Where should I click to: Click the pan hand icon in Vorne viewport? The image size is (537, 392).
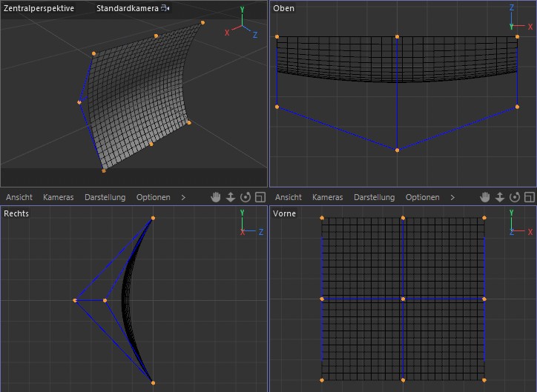coord(485,197)
